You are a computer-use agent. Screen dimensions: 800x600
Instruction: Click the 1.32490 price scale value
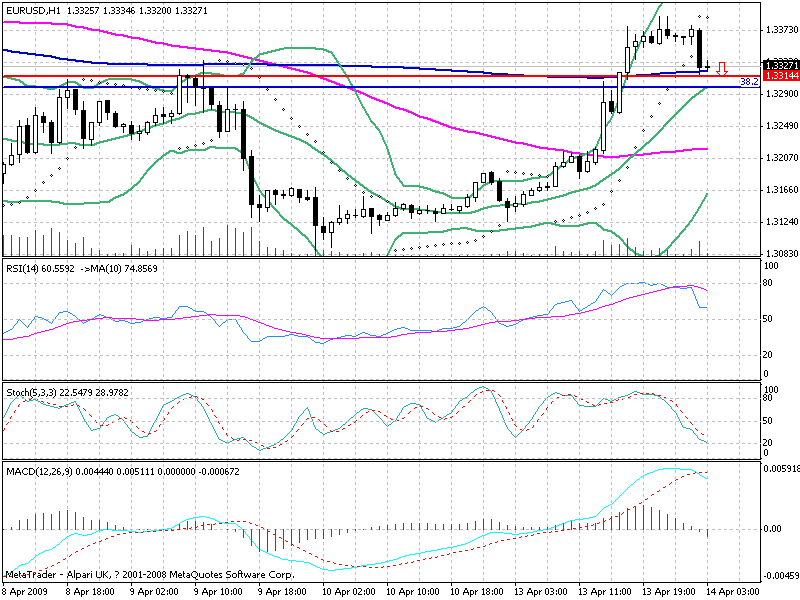click(x=782, y=126)
